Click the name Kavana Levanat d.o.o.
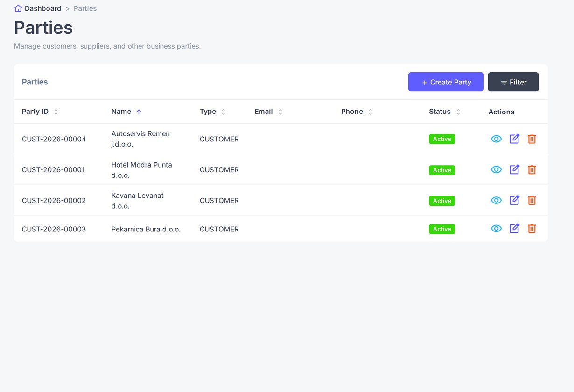Viewport: 574px width, 392px height. (138, 201)
